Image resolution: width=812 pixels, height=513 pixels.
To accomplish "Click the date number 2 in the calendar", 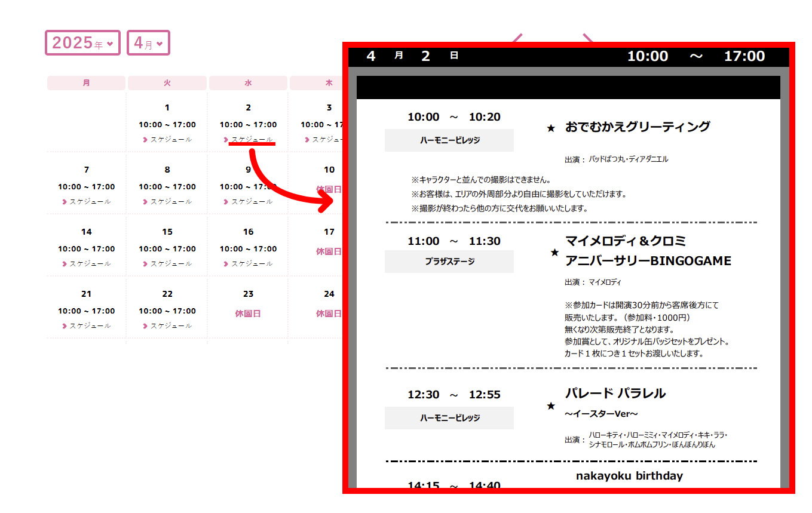I will coord(248,107).
